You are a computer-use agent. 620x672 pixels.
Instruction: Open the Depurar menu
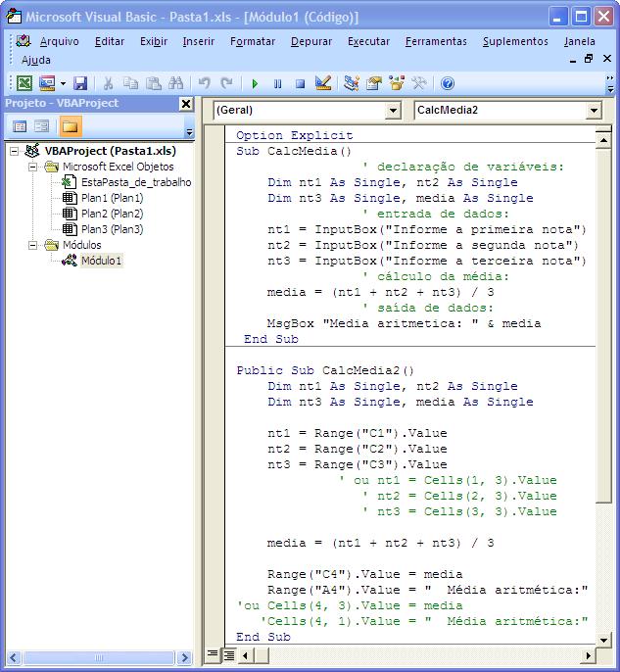tap(311, 41)
